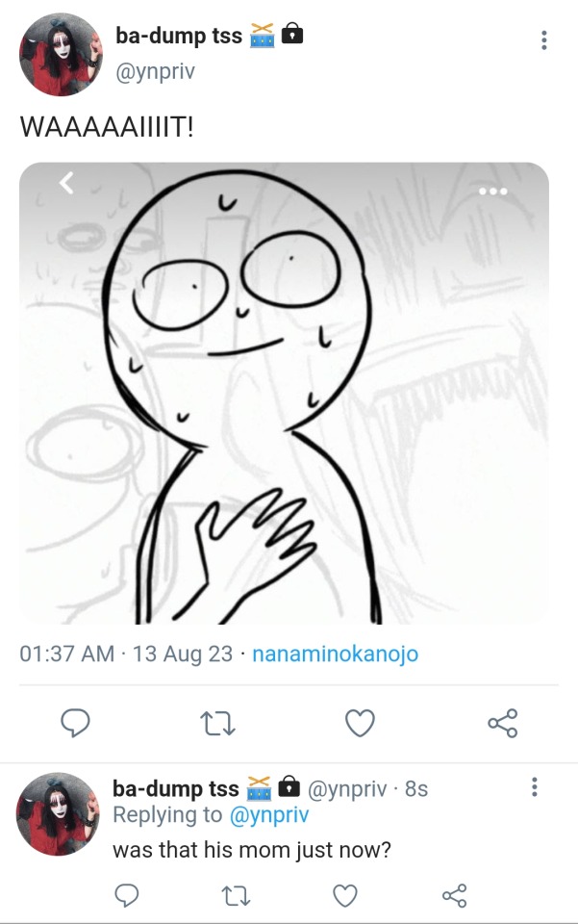The height and width of the screenshot is (924, 578).
Task: Open the sweating cartoon figure image
Action: pyautogui.click(x=285, y=393)
